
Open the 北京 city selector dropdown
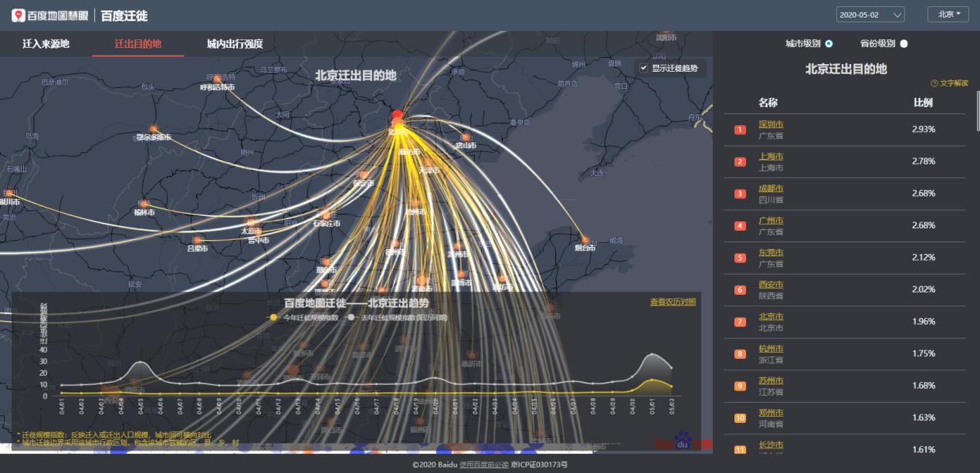click(x=948, y=15)
